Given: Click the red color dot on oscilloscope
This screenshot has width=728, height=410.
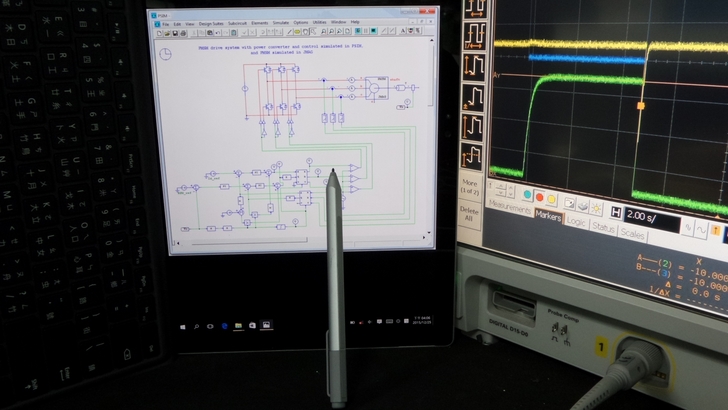Looking at the screenshot, I should click(540, 197).
